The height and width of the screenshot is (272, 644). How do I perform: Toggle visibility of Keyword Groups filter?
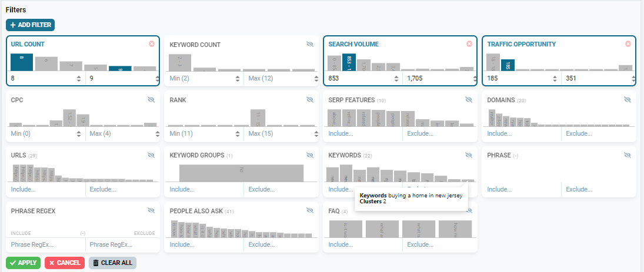point(310,155)
